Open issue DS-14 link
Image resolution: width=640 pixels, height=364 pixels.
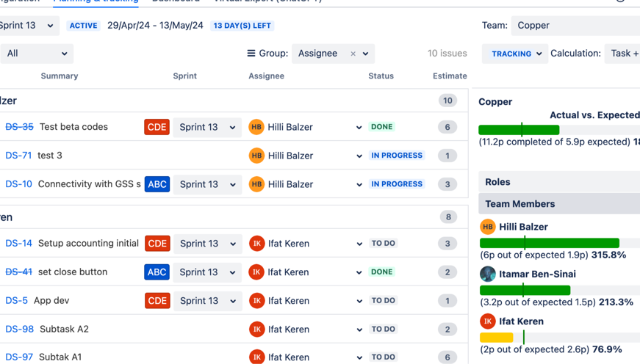[18, 244]
